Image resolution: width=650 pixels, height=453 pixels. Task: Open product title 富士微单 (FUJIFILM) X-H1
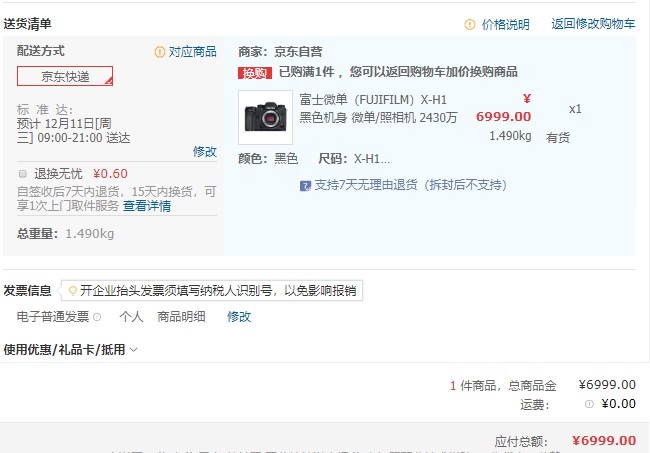(378, 109)
